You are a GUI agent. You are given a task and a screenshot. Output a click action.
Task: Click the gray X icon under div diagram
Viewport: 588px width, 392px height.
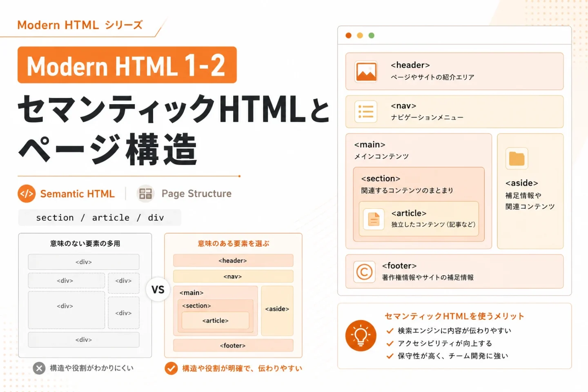[39, 368]
